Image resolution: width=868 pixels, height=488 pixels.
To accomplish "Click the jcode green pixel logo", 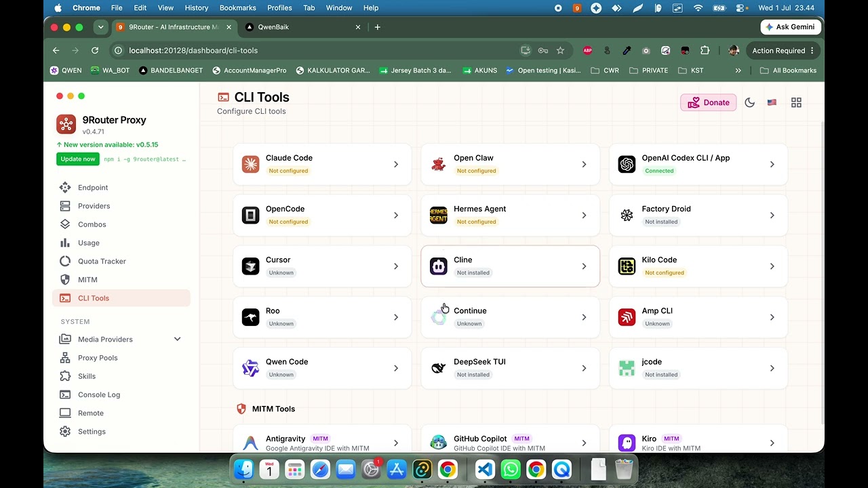I will pos(627,368).
